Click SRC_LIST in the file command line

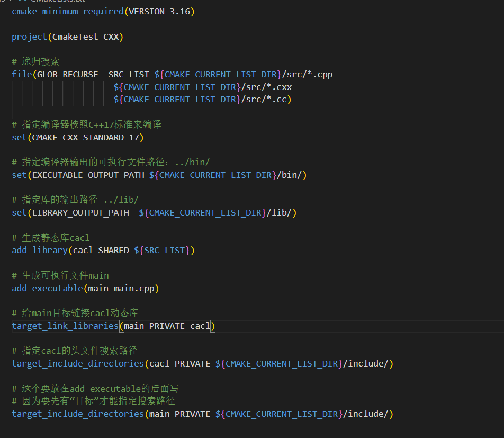[x=129, y=75]
